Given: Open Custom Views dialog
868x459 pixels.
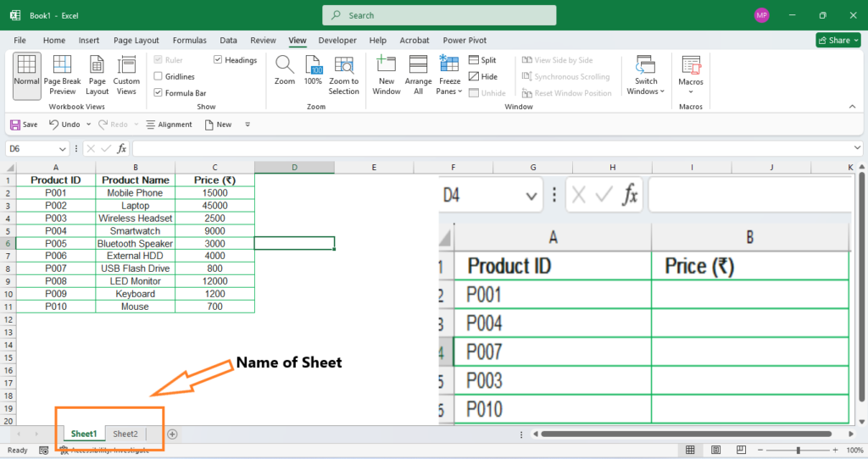Looking at the screenshot, I should (x=126, y=75).
